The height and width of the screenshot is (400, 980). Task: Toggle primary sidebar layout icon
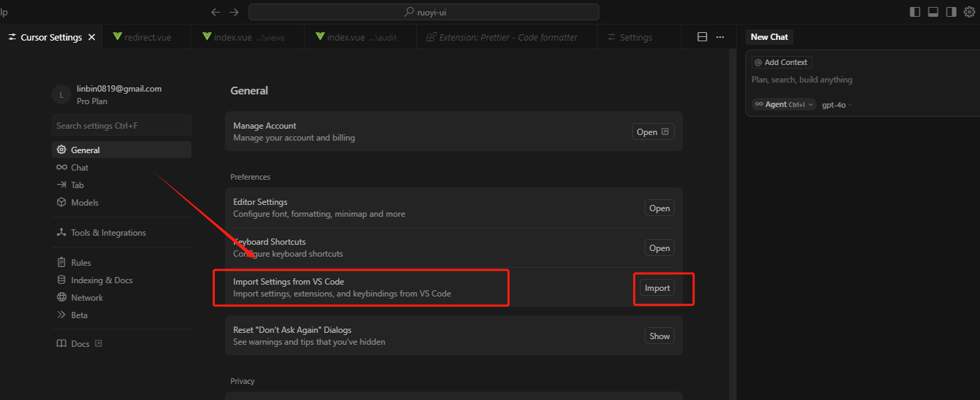pyautogui.click(x=915, y=12)
